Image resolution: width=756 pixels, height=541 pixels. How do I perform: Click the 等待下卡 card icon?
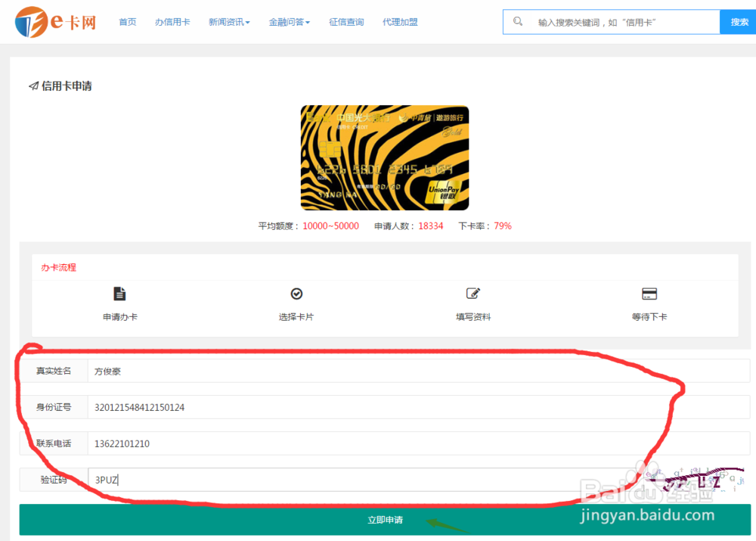[649, 294]
